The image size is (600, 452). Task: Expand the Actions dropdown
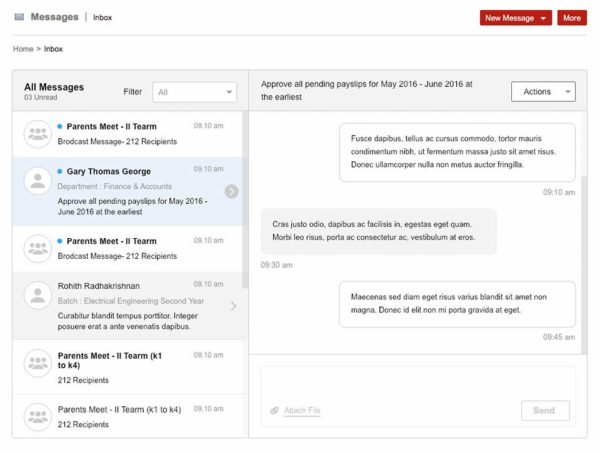[x=543, y=91]
